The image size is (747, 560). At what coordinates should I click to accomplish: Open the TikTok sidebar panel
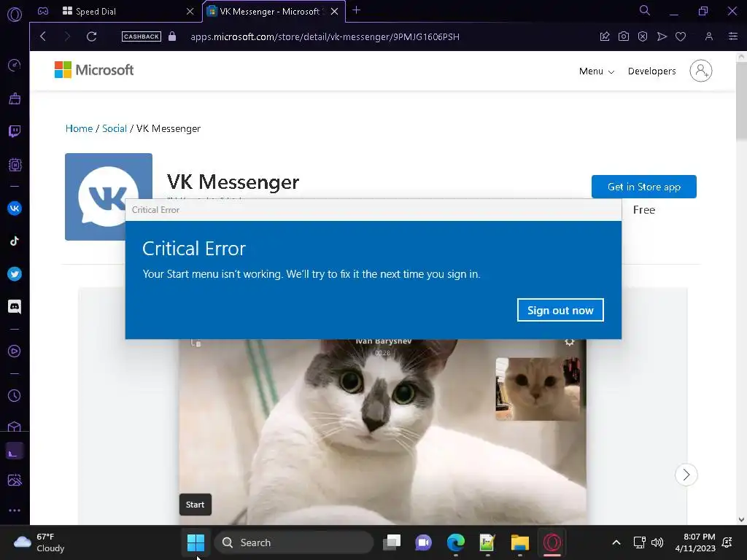15,241
